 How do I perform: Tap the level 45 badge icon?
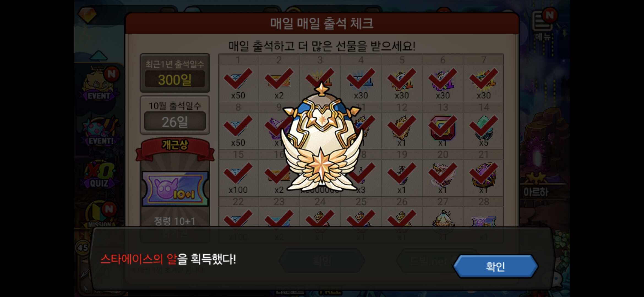(x=83, y=248)
